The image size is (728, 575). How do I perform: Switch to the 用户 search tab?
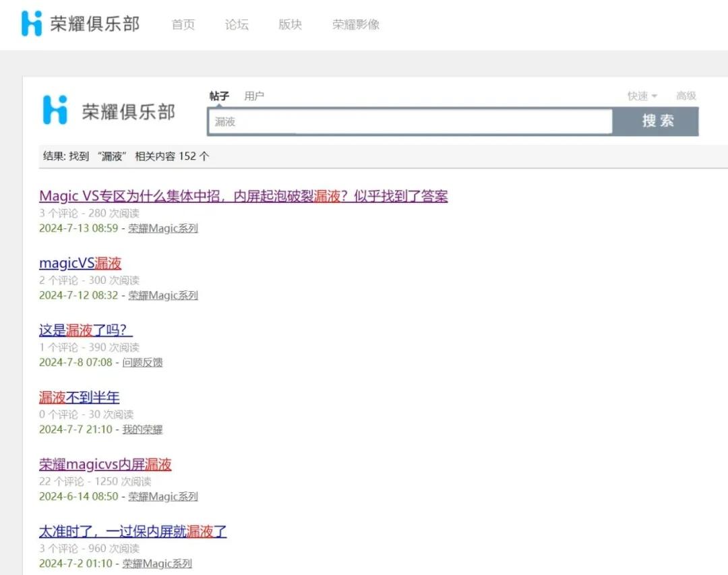(x=254, y=96)
